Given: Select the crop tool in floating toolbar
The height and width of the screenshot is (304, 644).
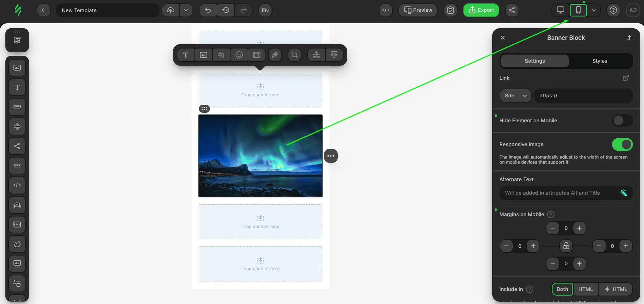Looking at the screenshot, I should click(295, 55).
